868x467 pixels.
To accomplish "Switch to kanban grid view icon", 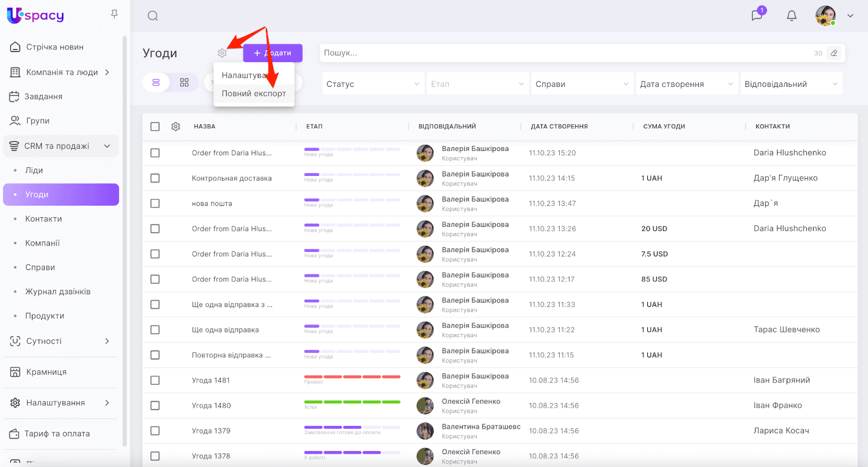I will pyautogui.click(x=184, y=83).
